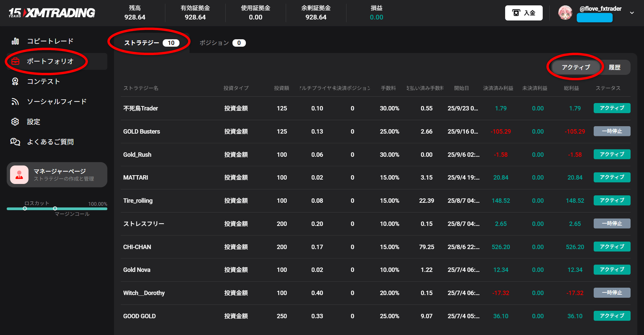The height and width of the screenshot is (335, 644).
Task: Click アクティブ status button for CHI-CHAN
Action: pos(612,247)
